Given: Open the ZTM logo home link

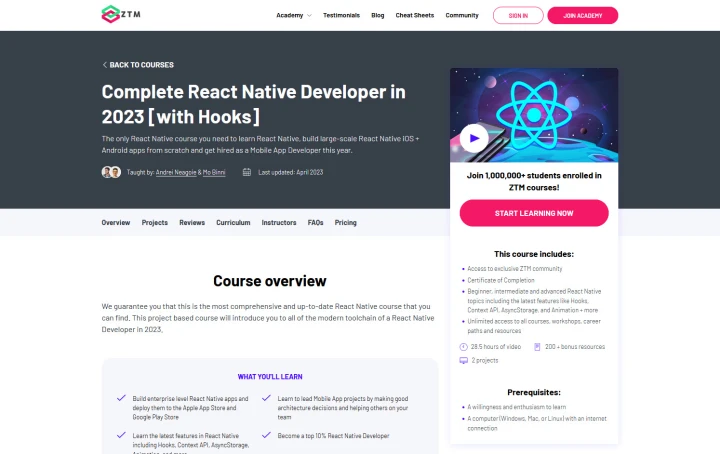Looking at the screenshot, I should [121, 14].
